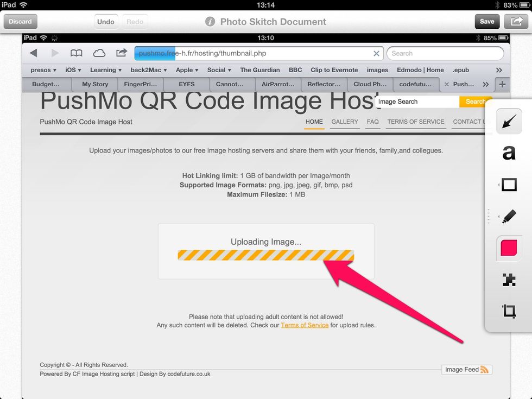532x399 pixels.
Task: Switch to the Reflector... tab
Action: tap(324, 84)
